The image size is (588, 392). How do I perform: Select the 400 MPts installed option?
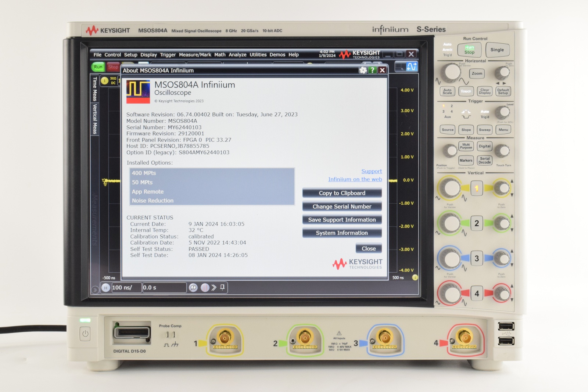click(212, 173)
